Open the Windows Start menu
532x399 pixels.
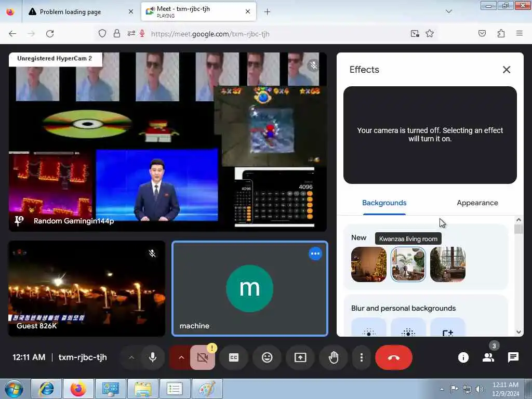tap(14, 389)
